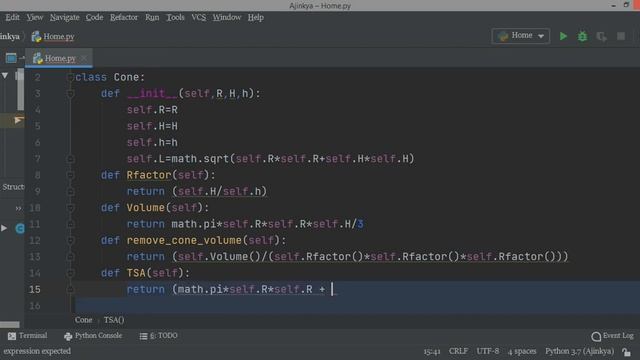640x360 pixels.
Task: Collapse the __init__ method fold marker
Action: pos(70,93)
